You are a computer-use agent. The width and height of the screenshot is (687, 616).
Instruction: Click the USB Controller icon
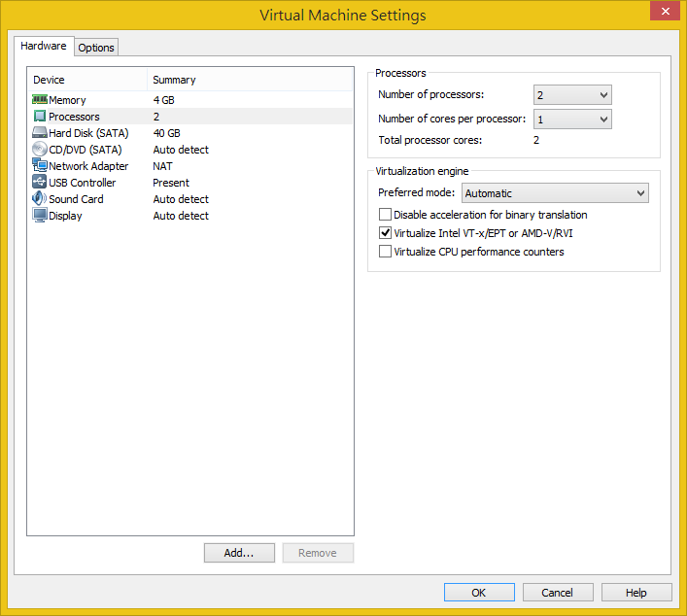tap(40, 182)
